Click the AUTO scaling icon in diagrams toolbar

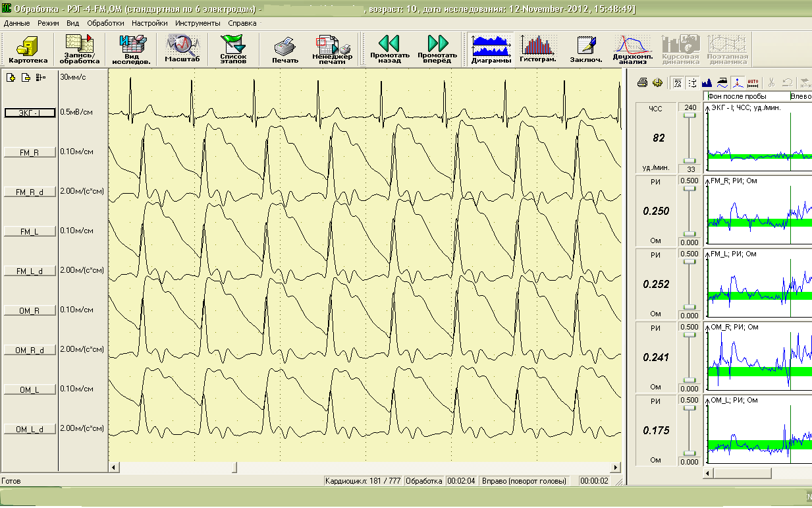tap(753, 83)
